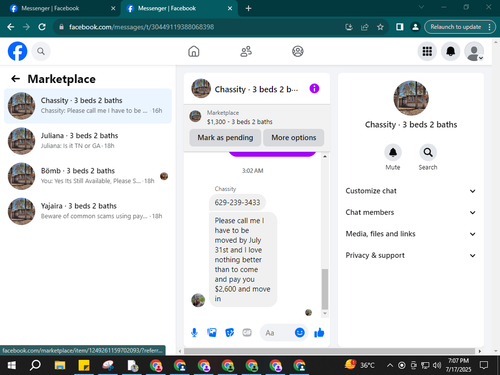Go back in browser history
This screenshot has height=375, width=500.
tap(11, 27)
